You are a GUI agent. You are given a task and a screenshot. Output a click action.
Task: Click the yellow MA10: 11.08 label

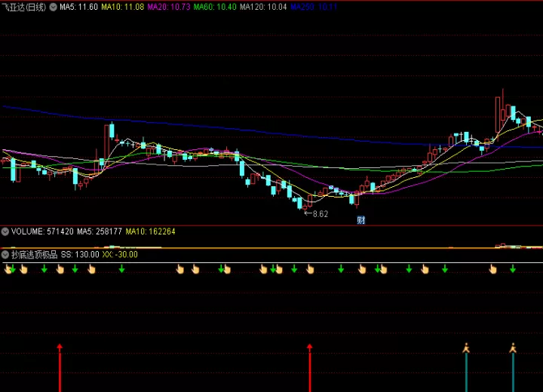coord(123,7)
